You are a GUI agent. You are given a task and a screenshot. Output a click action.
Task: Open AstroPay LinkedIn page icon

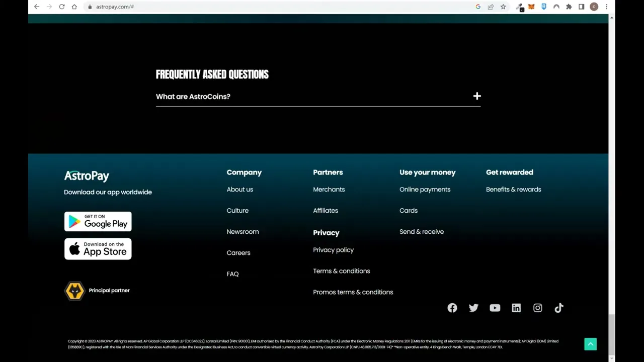click(x=516, y=308)
